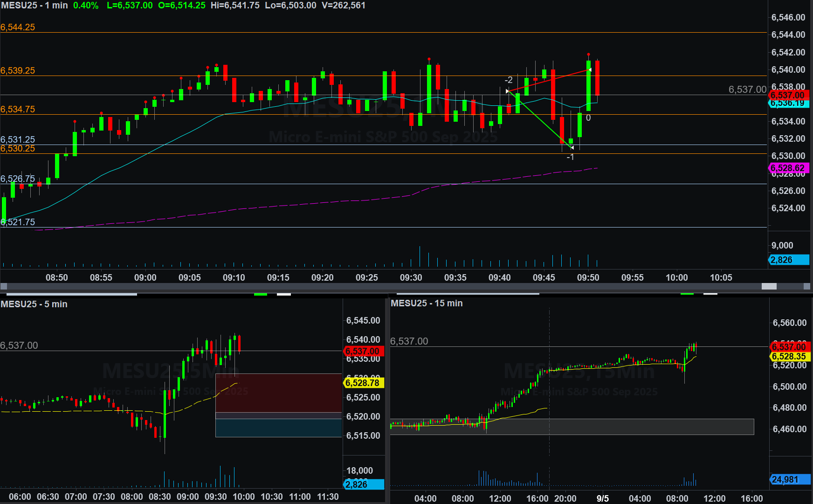Select the MESU25 - 5 min chart title
This screenshot has height=504, width=813.
34,304
